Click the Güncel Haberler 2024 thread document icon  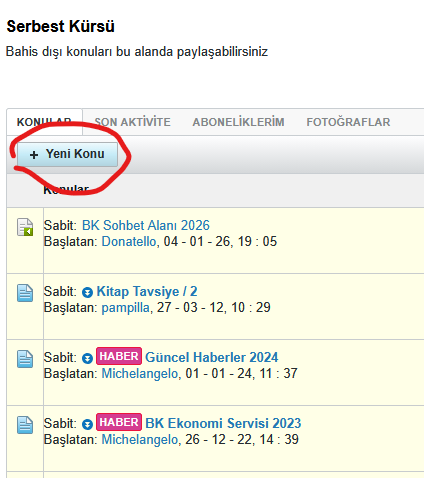click(25, 359)
